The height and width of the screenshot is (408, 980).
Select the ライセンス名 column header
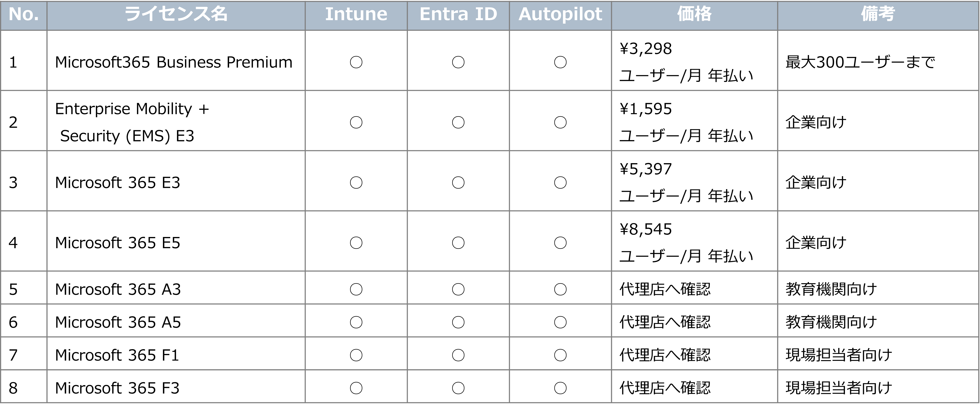[176, 15]
